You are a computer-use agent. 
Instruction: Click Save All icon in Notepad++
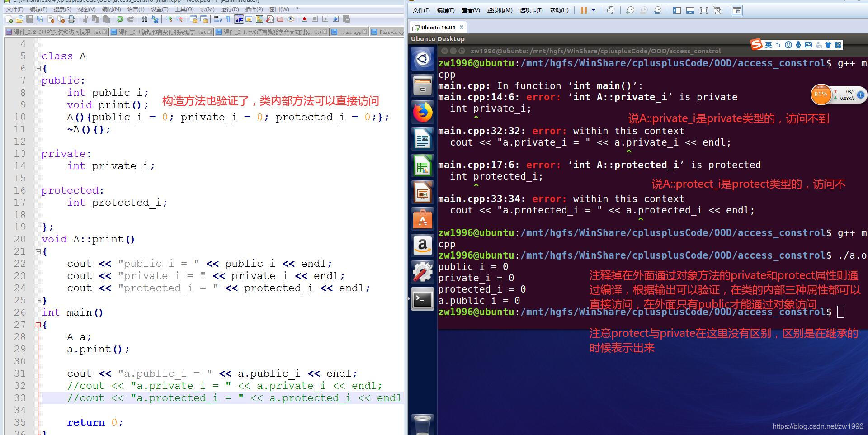click(40, 19)
